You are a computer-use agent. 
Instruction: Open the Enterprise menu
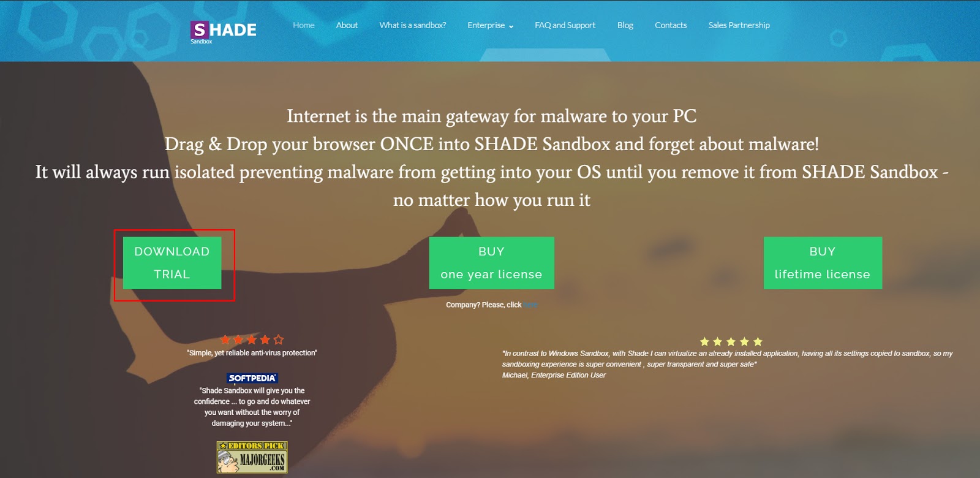click(486, 25)
